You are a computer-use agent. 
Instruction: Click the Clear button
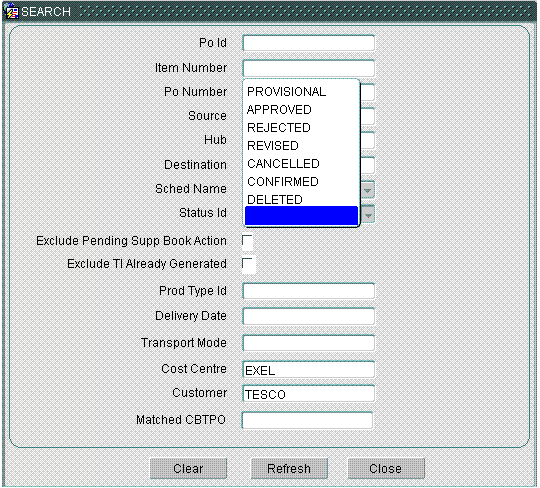pos(188,468)
